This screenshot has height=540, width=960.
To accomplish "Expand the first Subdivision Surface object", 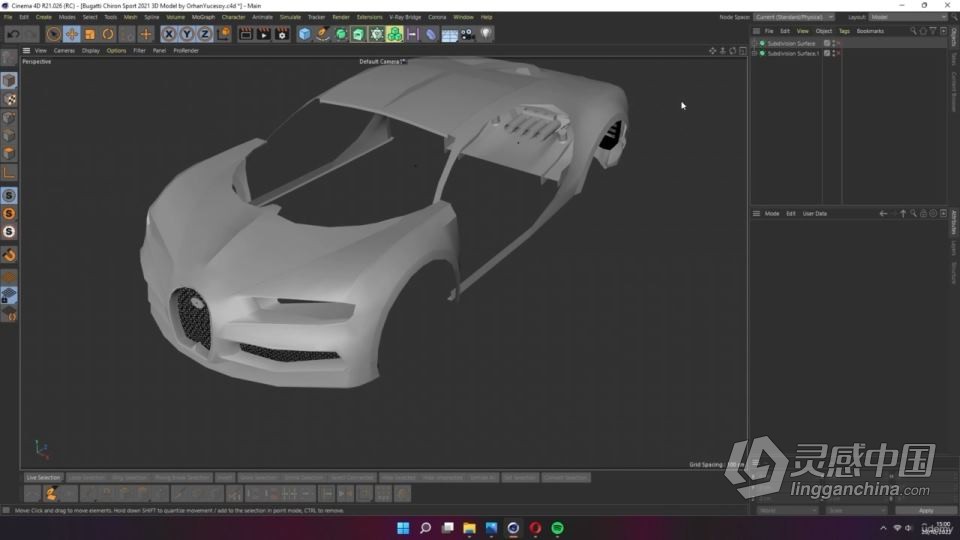I will [x=755, y=43].
